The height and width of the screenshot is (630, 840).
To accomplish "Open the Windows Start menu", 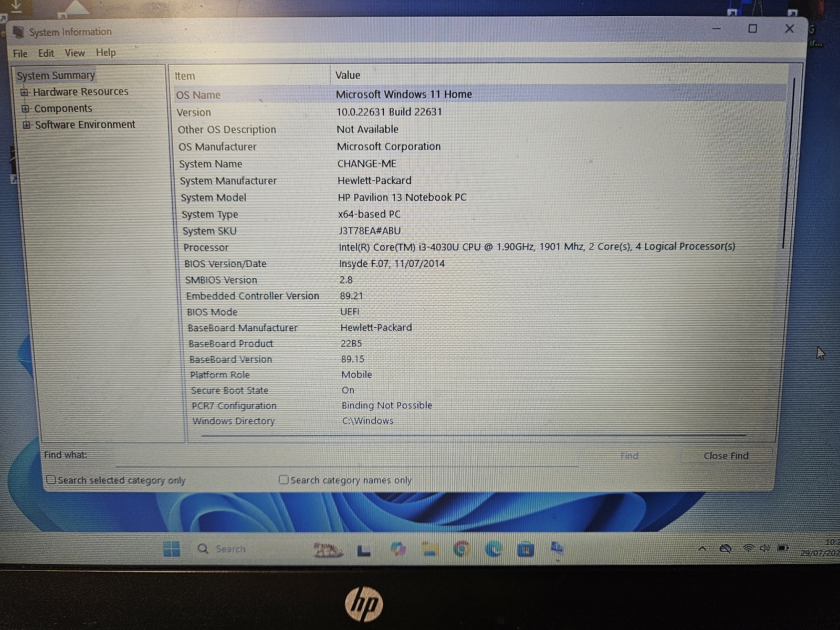I will click(x=171, y=549).
